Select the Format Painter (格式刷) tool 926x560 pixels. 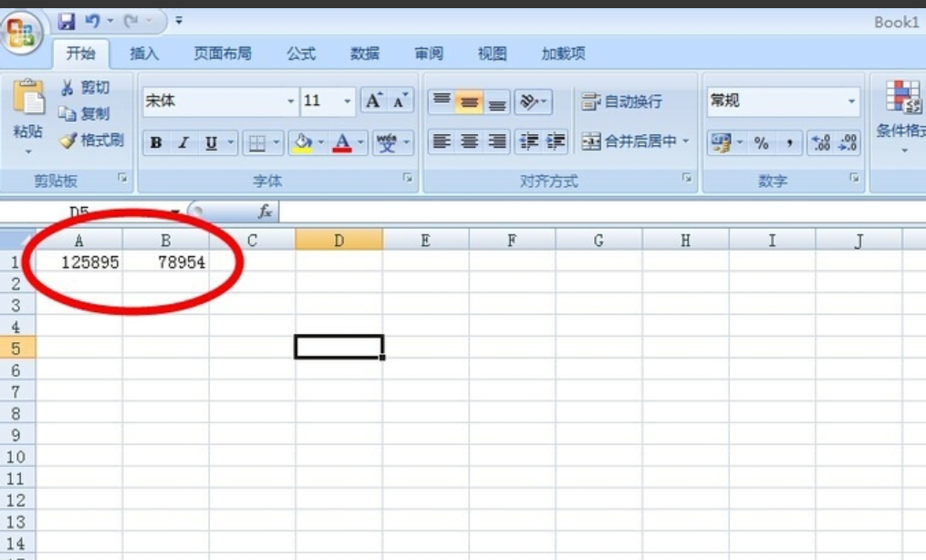(x=87, y=142)
